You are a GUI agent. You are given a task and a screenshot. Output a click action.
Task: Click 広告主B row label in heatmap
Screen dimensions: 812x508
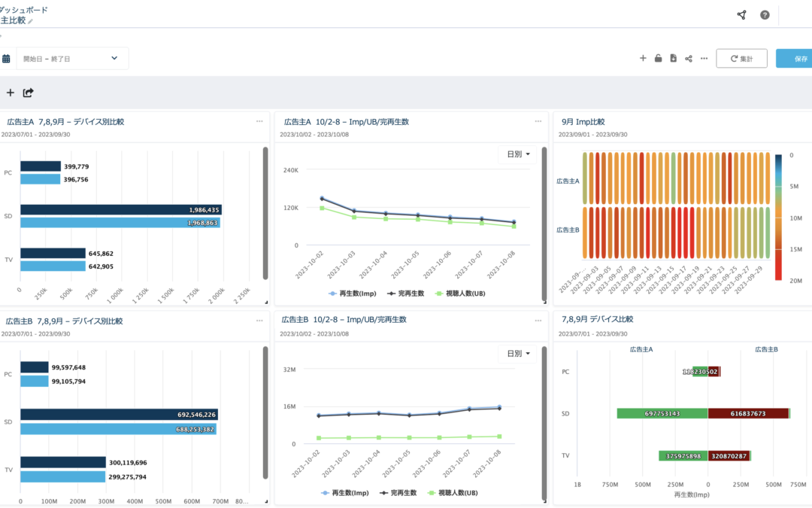tap(568, 230)
